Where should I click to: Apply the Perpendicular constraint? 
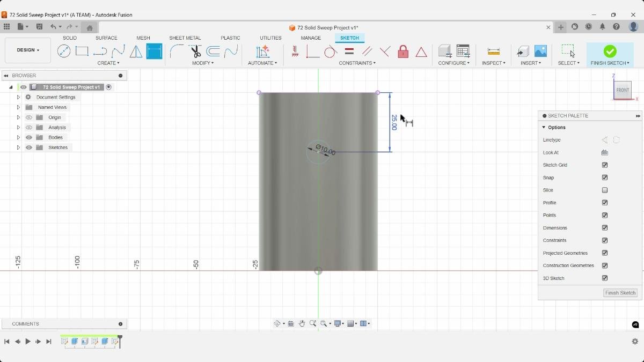tap(385, 51)
